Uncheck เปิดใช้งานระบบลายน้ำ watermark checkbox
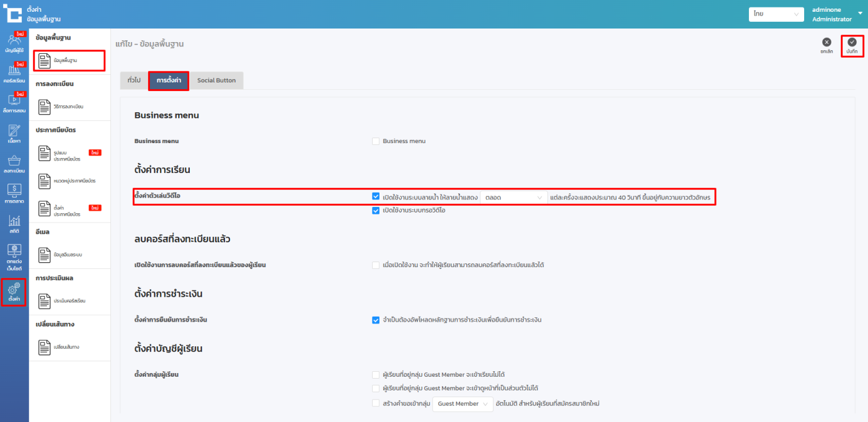The image size is (868, 422). pos(376,197)
